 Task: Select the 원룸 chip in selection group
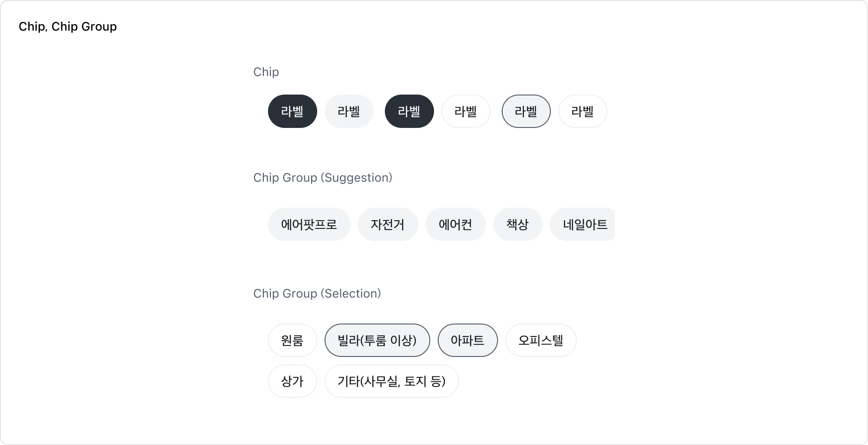[293, 340]
